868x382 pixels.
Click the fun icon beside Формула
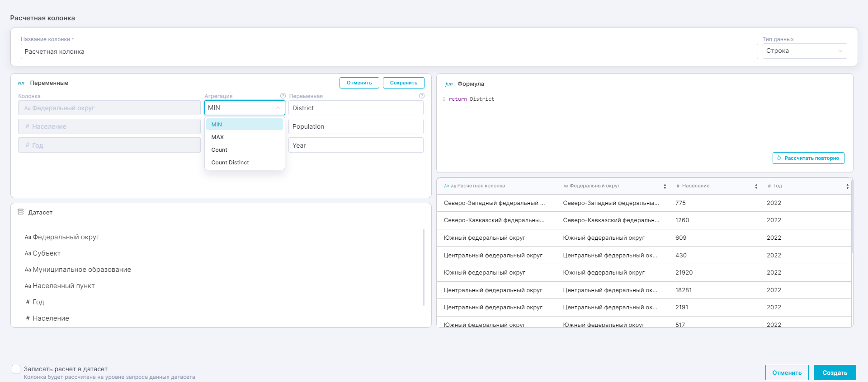click(448, 84)
